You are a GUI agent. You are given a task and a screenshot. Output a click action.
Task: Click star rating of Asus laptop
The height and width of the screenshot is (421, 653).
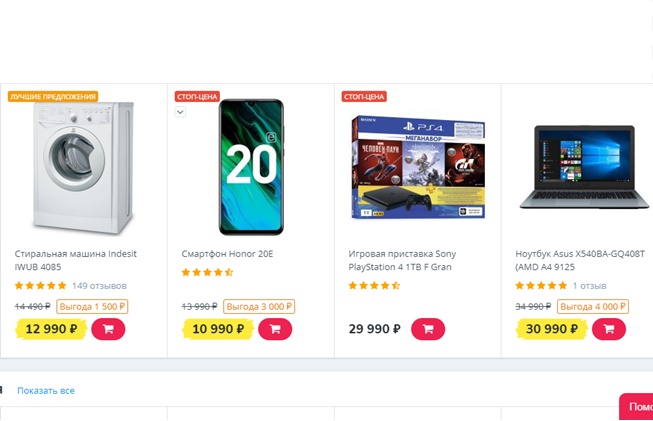click(x=541, y=285)
